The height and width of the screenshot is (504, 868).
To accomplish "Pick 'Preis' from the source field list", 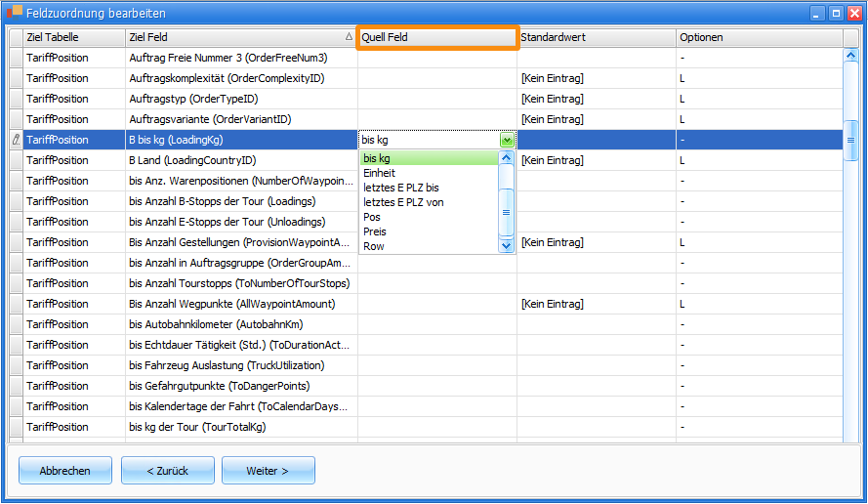I will [374, 231].
